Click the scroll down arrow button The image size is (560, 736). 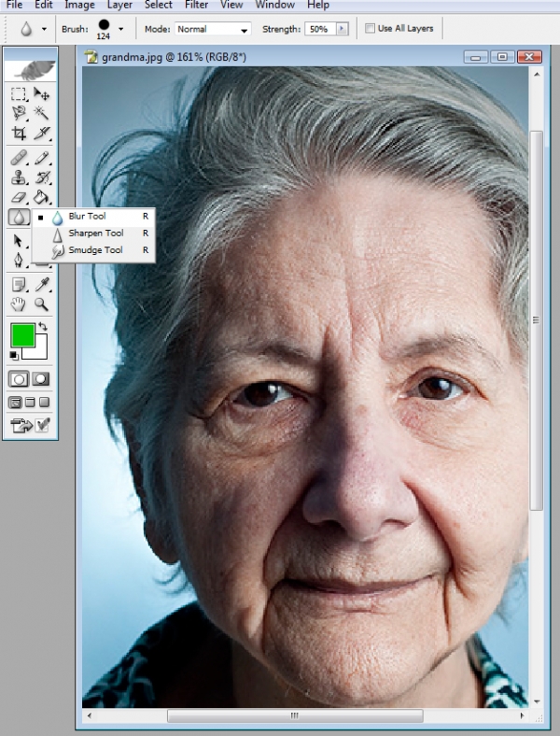point(537,701)
